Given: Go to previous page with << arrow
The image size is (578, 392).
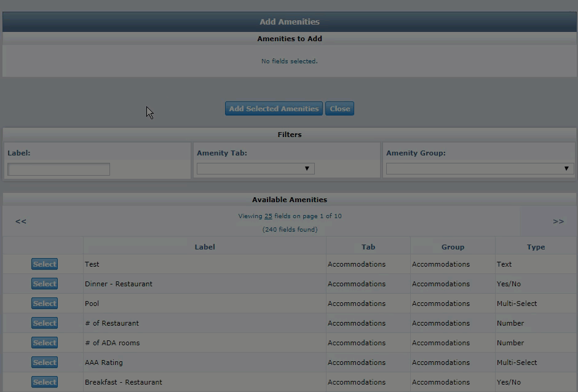Looking at the screenshot, I should click(21, 221).
